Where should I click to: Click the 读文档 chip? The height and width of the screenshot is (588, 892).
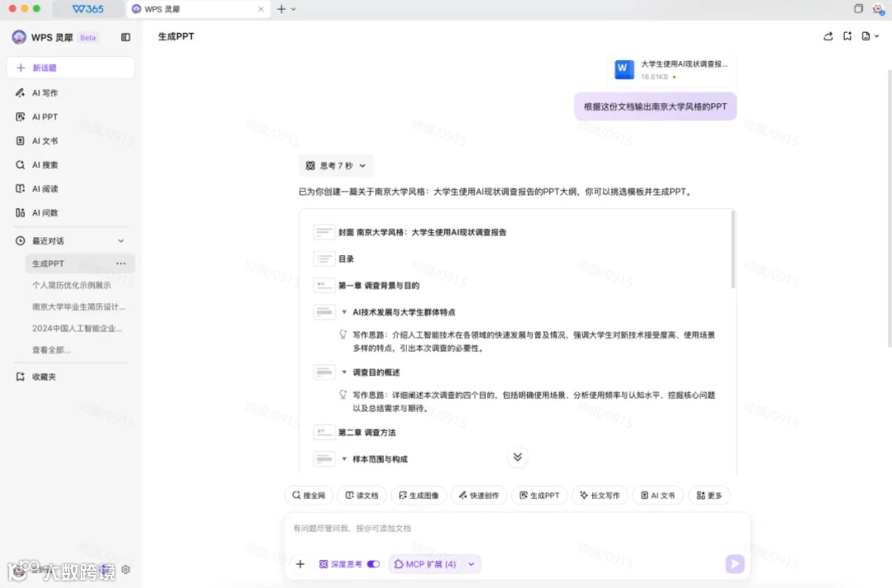pyautogui.click(x=362, y=496)
